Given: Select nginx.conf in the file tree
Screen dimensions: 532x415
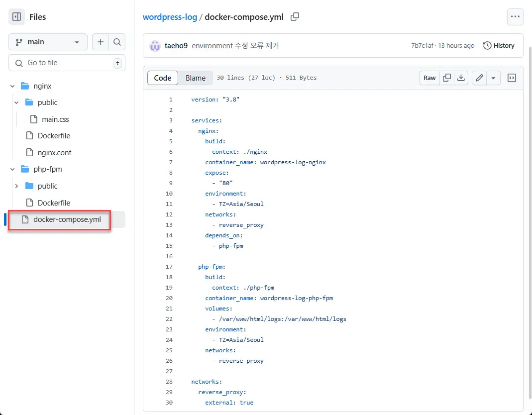Looking at the screenshot, I should 55,152.
